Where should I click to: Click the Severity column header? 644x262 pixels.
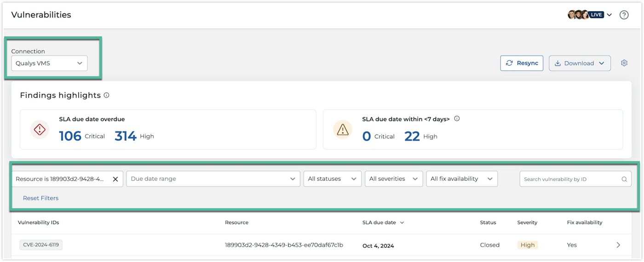pyautogui.click(x=527, y=222)
